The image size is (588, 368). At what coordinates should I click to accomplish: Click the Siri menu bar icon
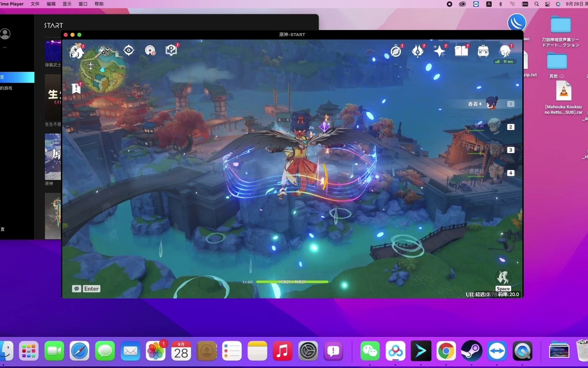(558, 4)
